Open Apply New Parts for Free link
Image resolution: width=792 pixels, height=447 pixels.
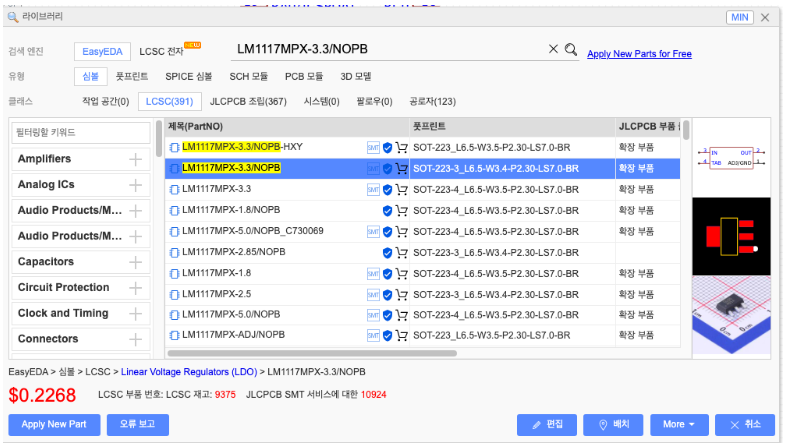coord(639,54)
